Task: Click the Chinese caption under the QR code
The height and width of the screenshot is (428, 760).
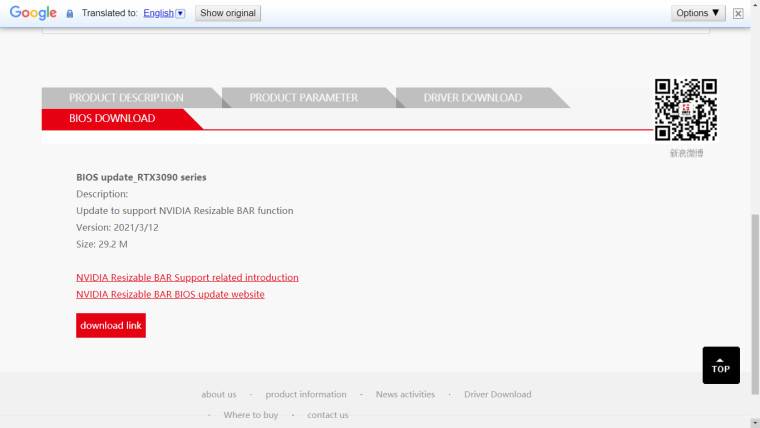Action: click(686, 153)
